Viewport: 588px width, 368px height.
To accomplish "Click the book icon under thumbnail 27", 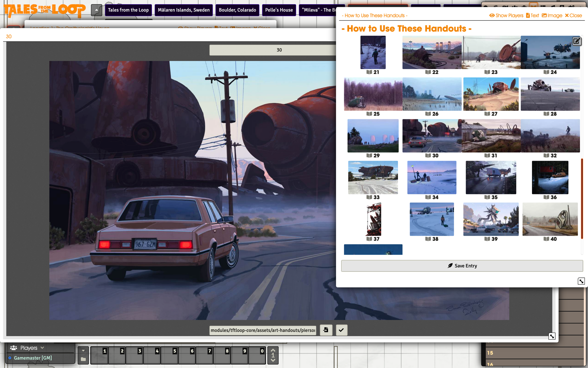I will click(x=487, y=114).
